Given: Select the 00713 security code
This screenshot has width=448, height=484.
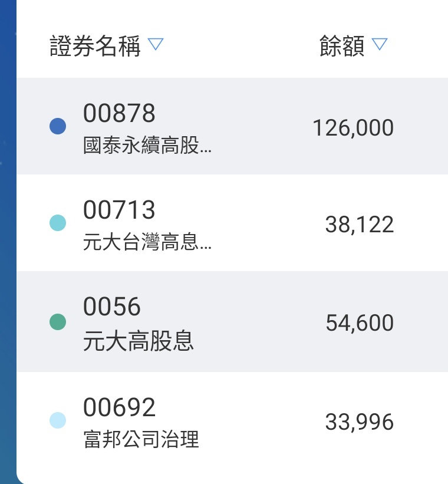Looking at the screenshot, I should pos(119,210).
